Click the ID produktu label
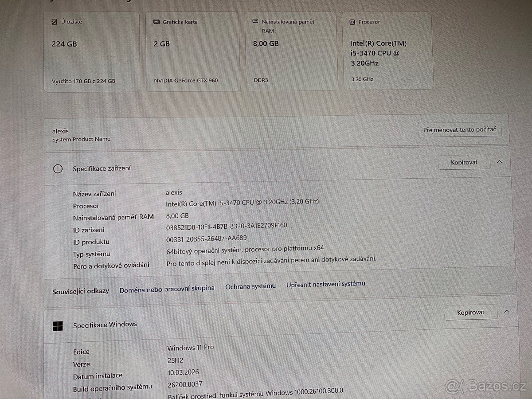 91,242
